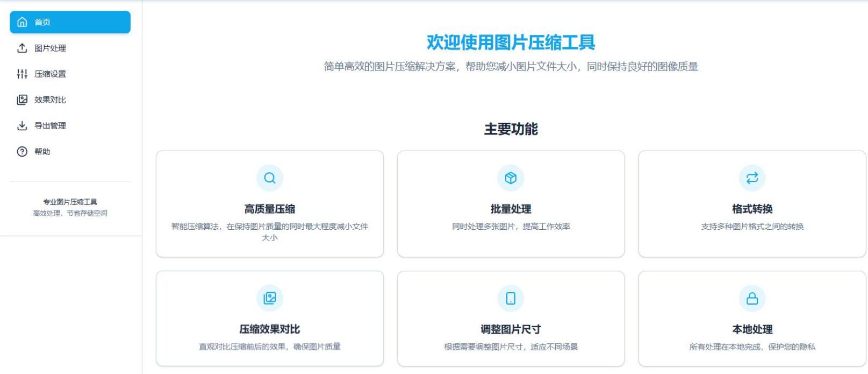Image resolution: width=868 pixels, height=374 pixels.
Task: Click the subtitle starting 简单高效的图片压缩解决方案
Action: [x=511, y=67]
